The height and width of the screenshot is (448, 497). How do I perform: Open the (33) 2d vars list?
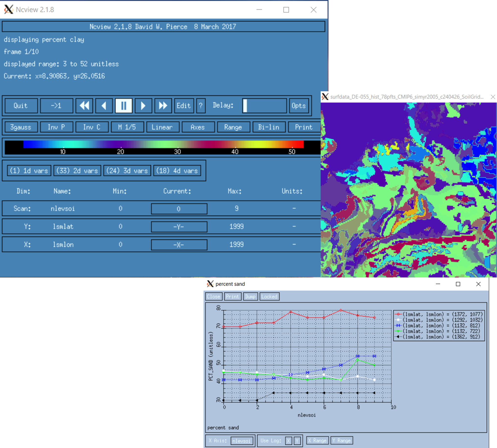point(77,171)
